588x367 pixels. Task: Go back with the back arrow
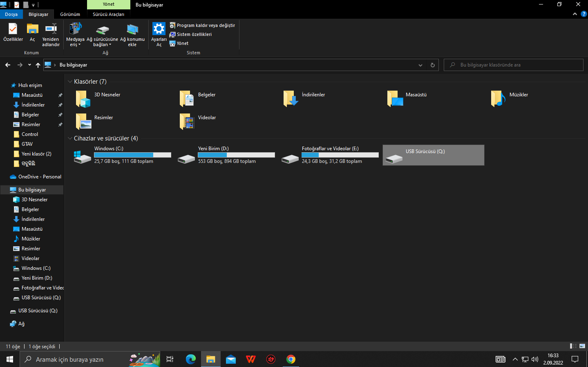[x=8, y=65]
